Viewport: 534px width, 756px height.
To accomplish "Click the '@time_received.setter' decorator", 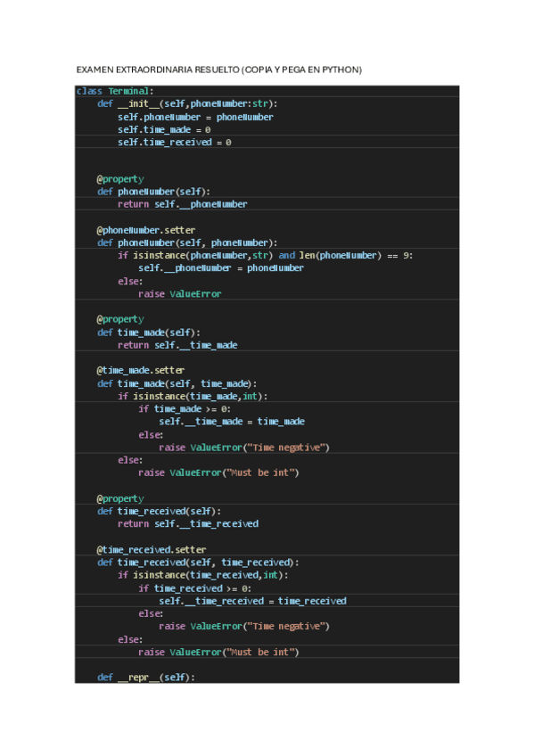I will (x=152, y=550).
